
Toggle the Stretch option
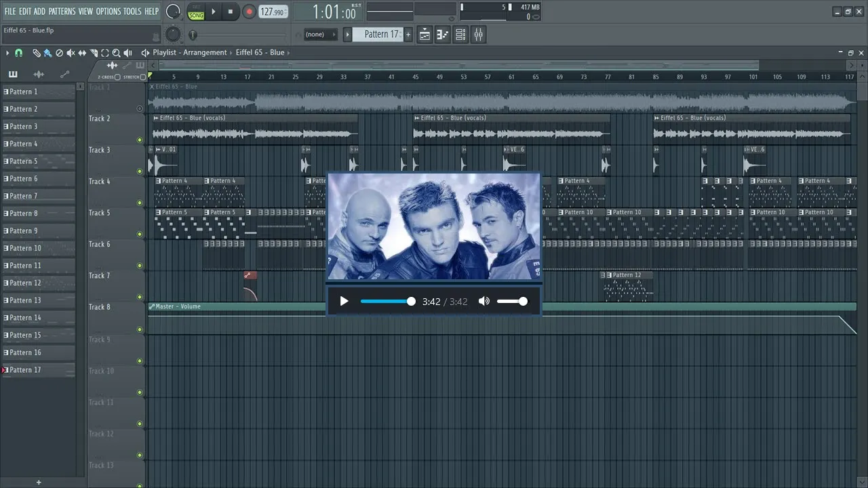pyautogui.click(x=142, y=77)
